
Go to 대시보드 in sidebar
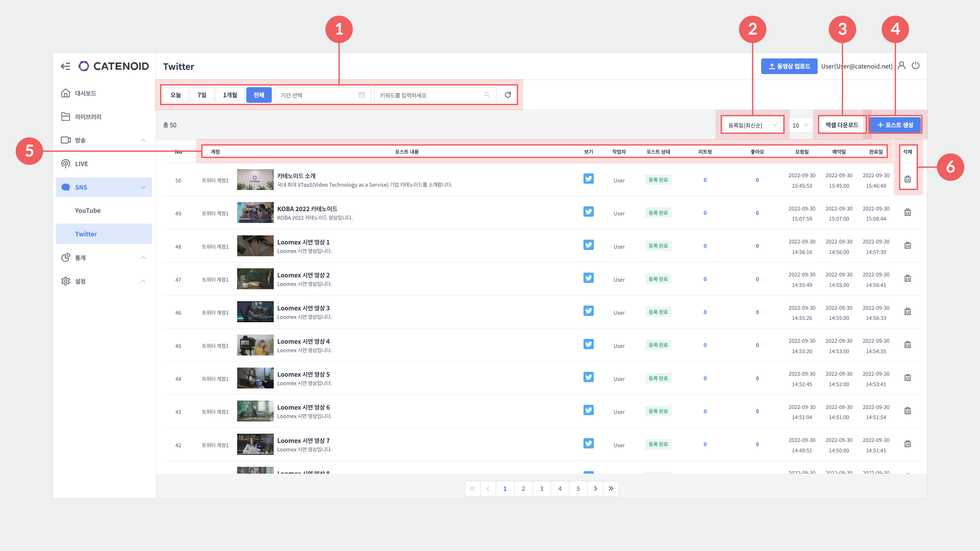click(x=85, y=93)
